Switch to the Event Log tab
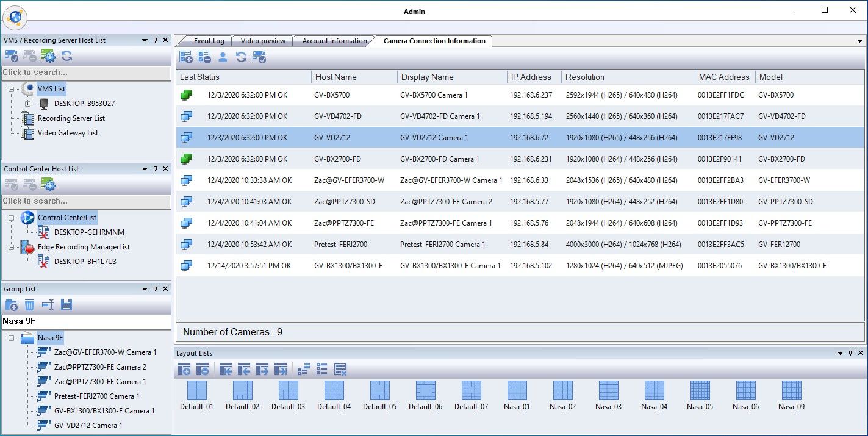The image size is (868, 436). [209, 41]
